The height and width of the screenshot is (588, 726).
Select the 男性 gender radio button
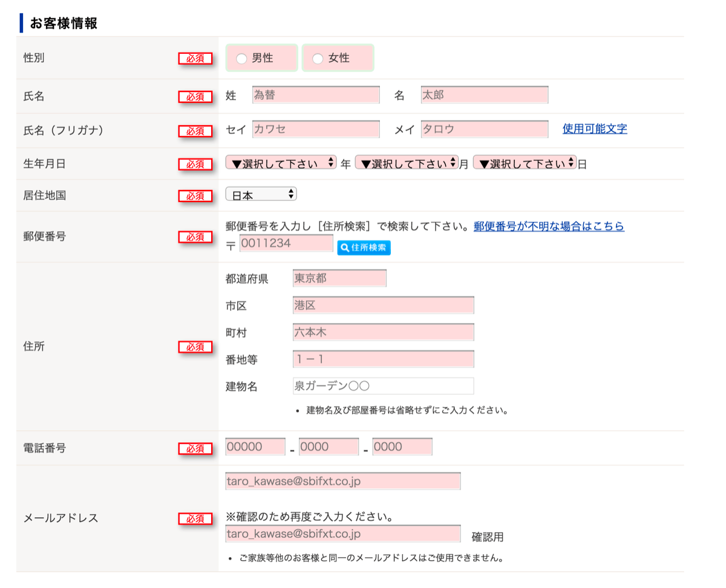pyautogui.click(x=241, y=59)
